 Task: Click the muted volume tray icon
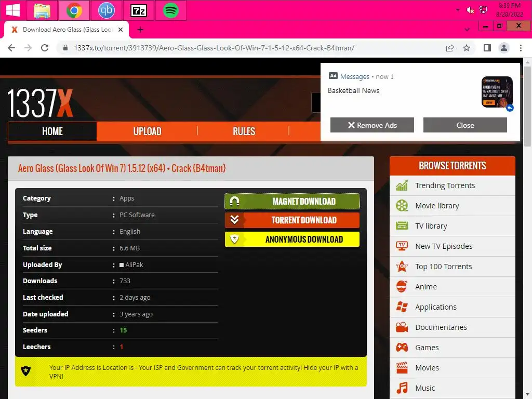coord(470,10)
